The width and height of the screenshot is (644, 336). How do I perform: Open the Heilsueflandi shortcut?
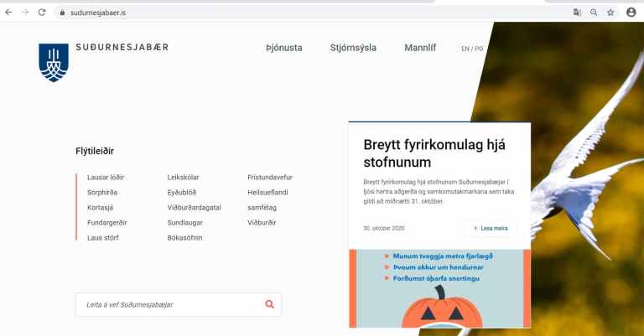click(x=267, y=193)
